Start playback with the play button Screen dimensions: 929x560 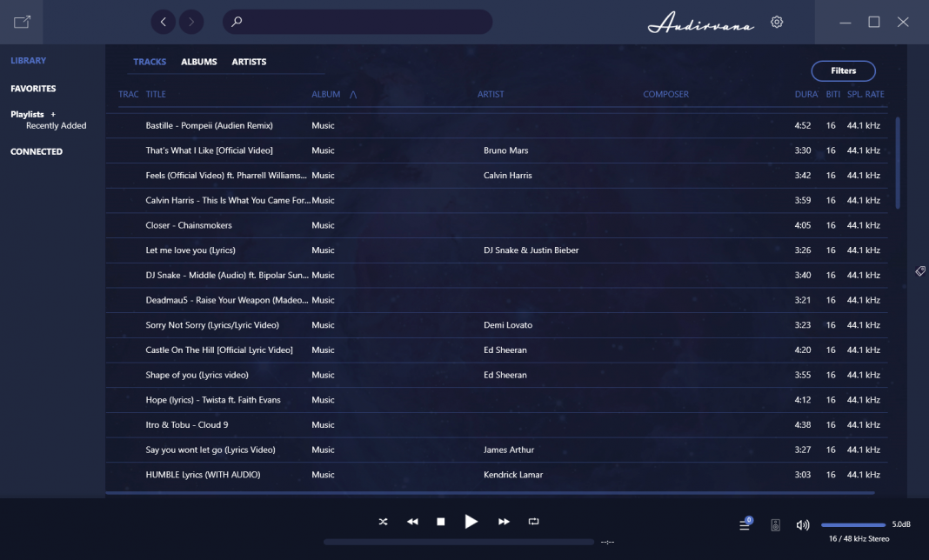pyautogui.click(x=471, y=522)
